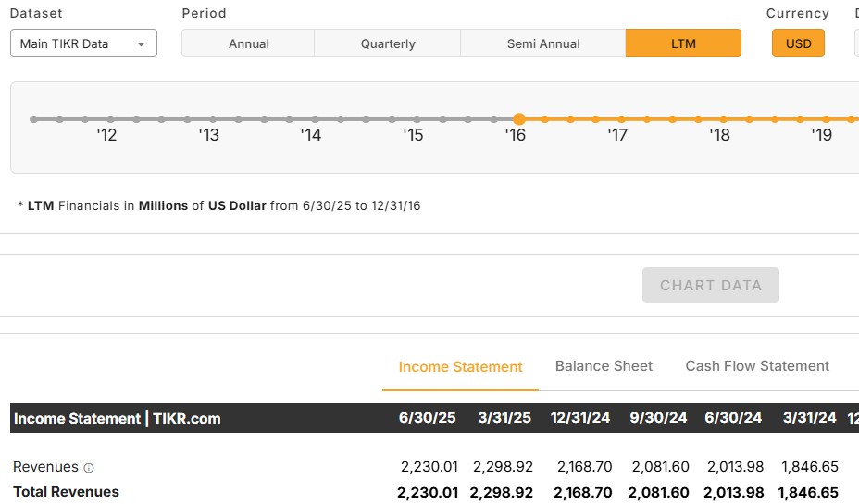Click the Revenues row label
The image size is (859, 504).
[x=45, y=467]
